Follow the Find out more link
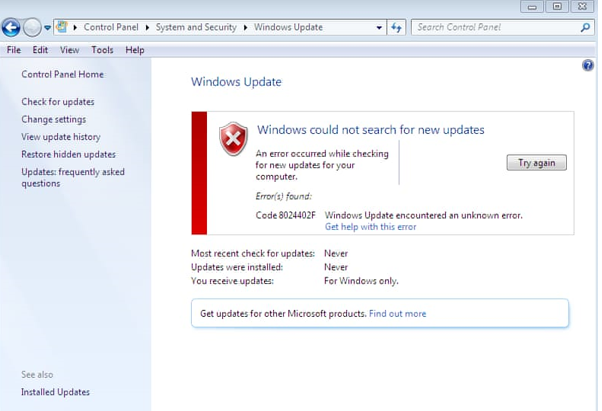The width and height of the screenshot is (602, 411). coord(397,313)
